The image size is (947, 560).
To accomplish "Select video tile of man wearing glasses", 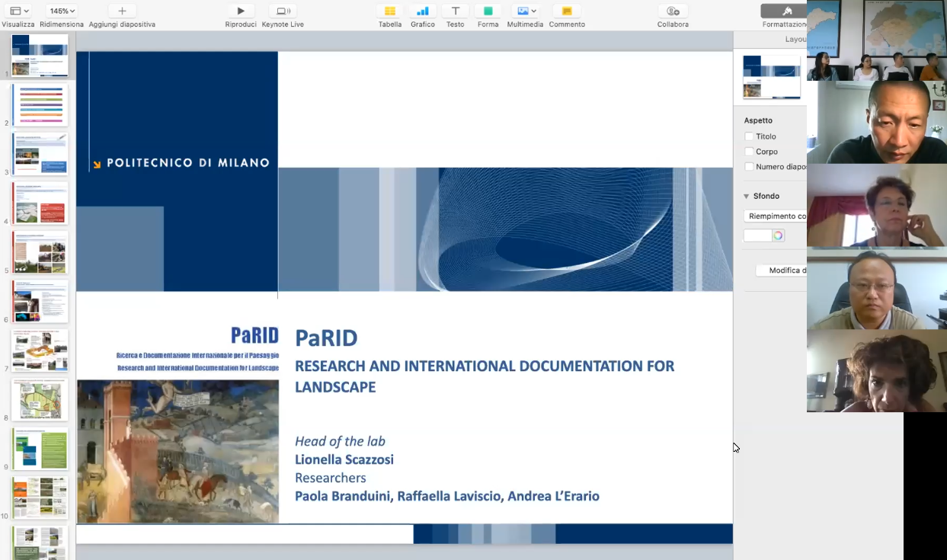I will tap(877, 288).
